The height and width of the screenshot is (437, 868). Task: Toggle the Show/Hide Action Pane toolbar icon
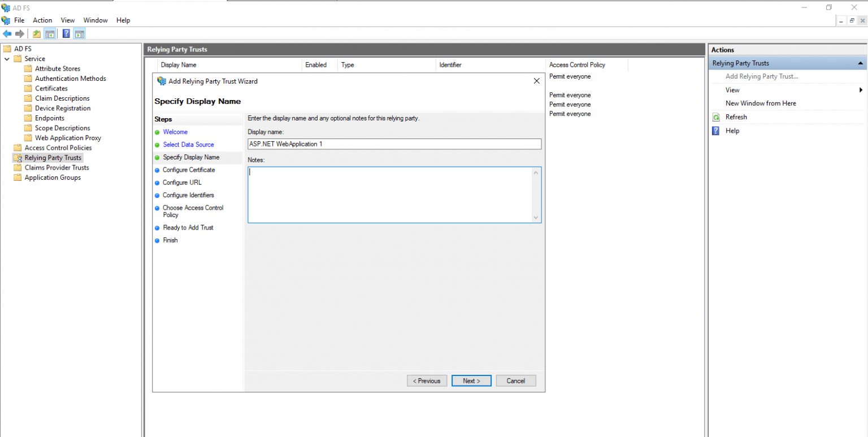click(x=79, y=33)
